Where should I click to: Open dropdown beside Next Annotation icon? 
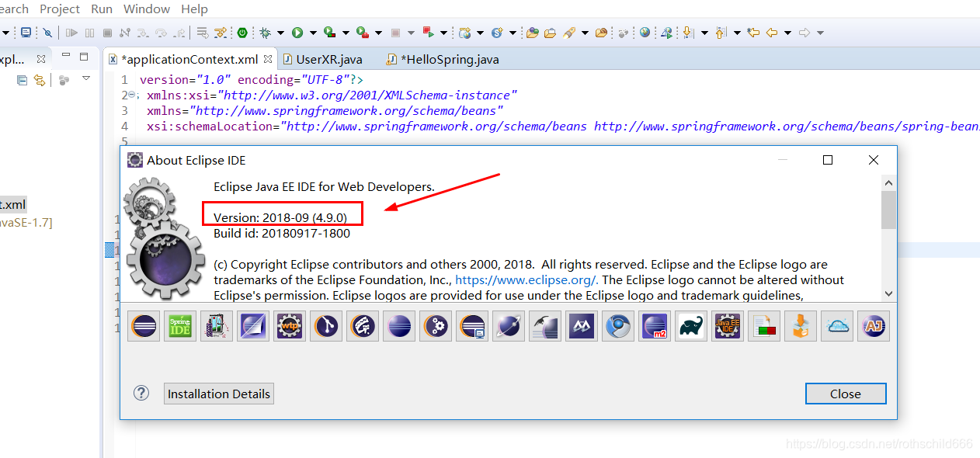(704, 33)
